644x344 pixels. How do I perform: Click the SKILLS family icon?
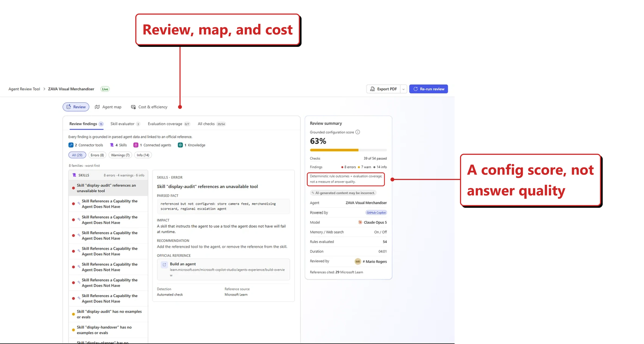click(x=74, y=175)
